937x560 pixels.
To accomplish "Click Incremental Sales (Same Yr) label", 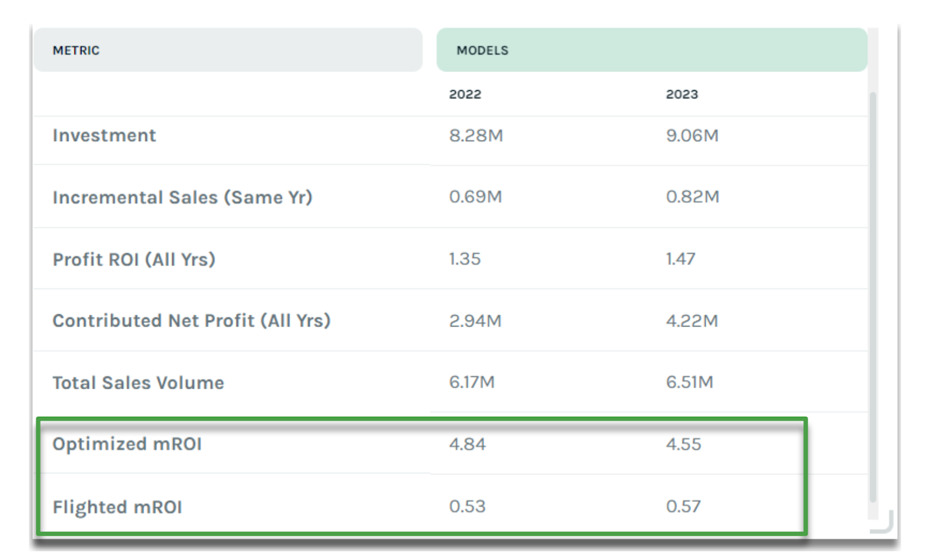I will tap(182, 198).
